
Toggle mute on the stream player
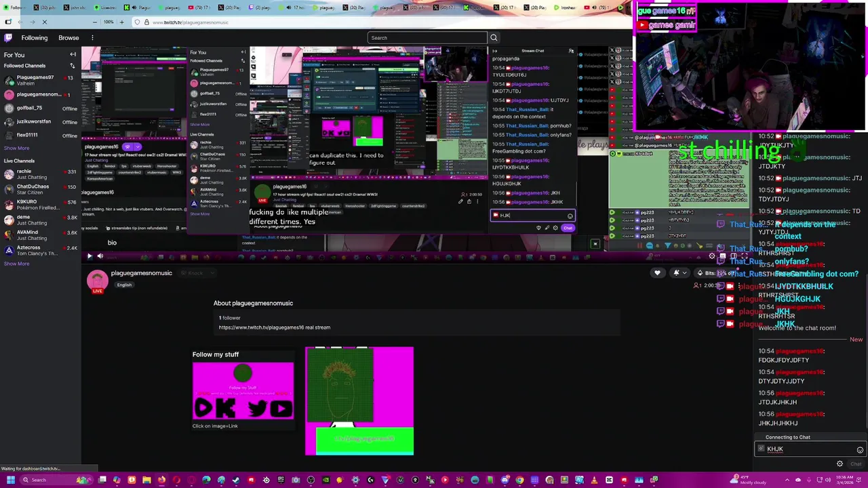100,256
